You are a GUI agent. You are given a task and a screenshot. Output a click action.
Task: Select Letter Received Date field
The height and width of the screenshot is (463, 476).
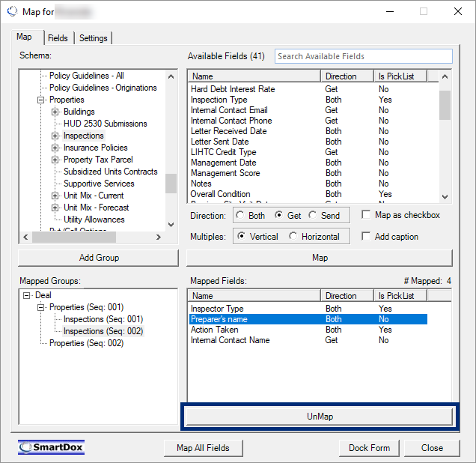228,131
